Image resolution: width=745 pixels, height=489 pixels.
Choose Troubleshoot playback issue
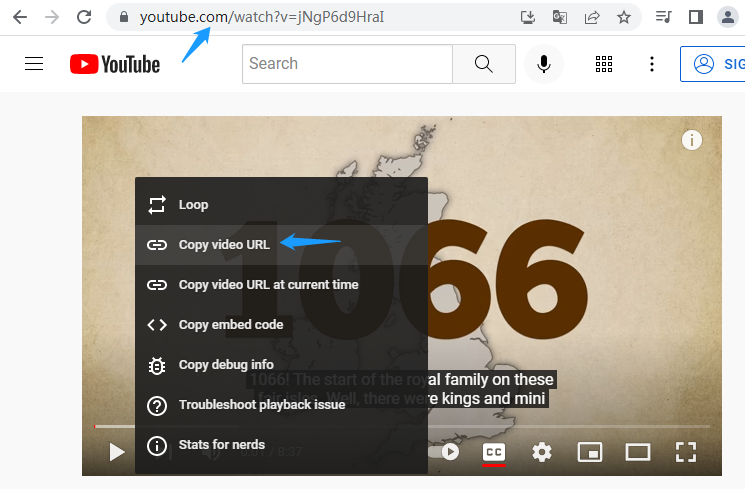pyautogui.click(x=281, y=404)
